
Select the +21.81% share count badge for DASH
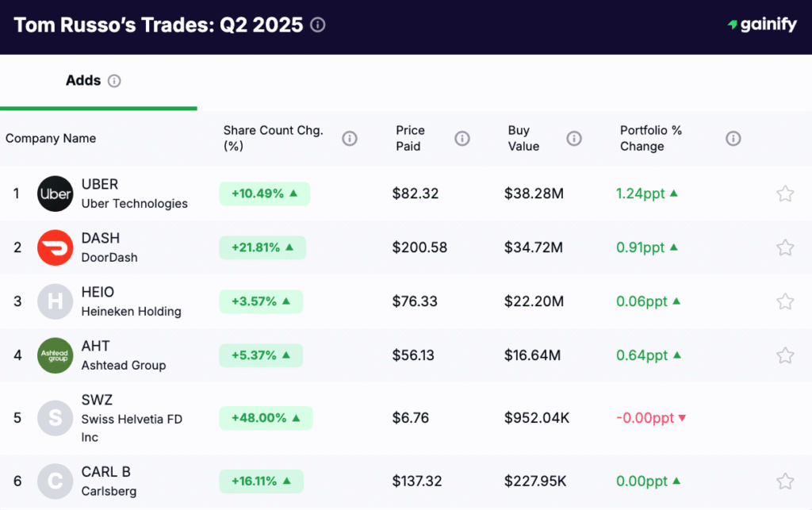click(x=262, y=247)
